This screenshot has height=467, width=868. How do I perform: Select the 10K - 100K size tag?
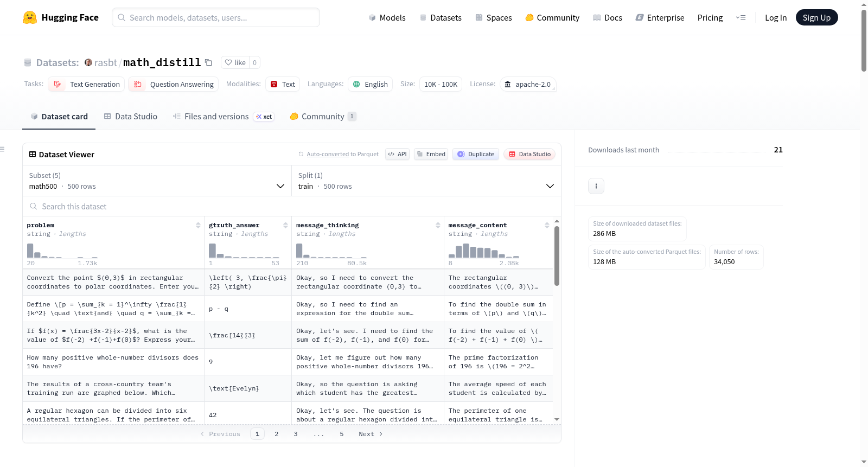click(441, 84)
